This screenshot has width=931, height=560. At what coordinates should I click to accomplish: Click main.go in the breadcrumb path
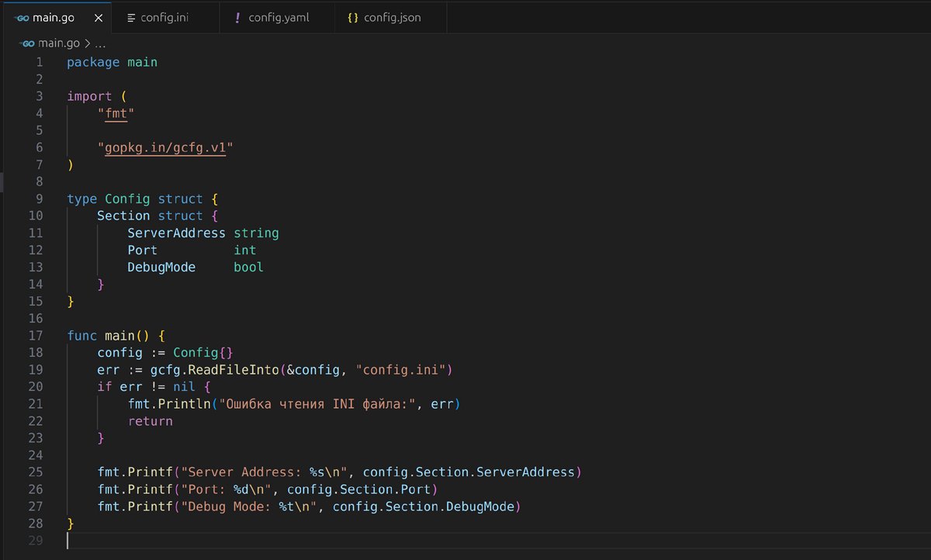(59, 43)
